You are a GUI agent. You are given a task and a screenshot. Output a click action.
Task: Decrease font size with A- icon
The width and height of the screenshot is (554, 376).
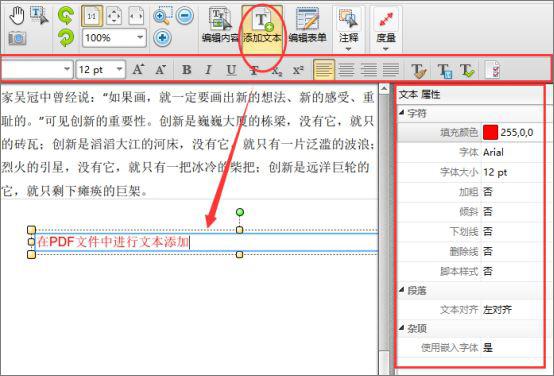[x=161, y=69]
